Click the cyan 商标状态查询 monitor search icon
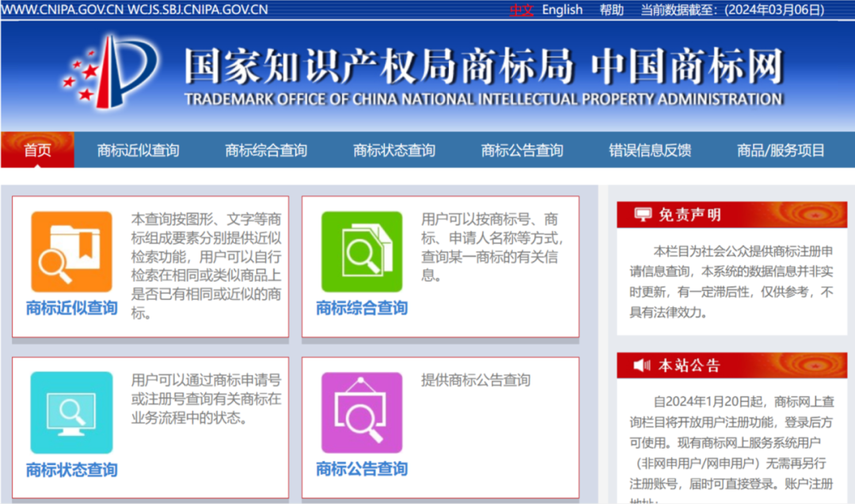The width and height of the screenshot is (855, 504). tap(71, 412)
